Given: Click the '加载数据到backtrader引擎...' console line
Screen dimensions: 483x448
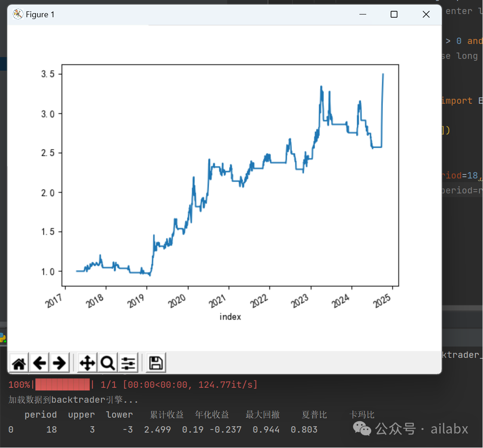Looking at the screenshot, I should [x=73, y=400].
